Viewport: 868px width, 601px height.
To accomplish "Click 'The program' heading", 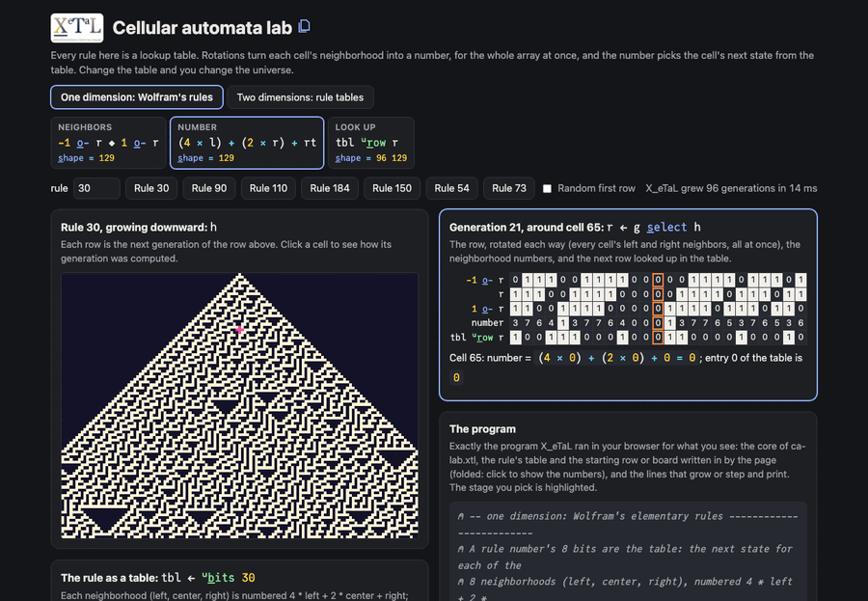I will click(x=482, y=428).
